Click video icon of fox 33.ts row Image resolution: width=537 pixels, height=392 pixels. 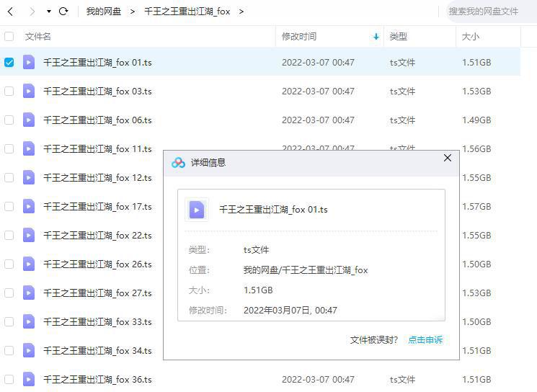pyautogui.click(x=29, y=322)
